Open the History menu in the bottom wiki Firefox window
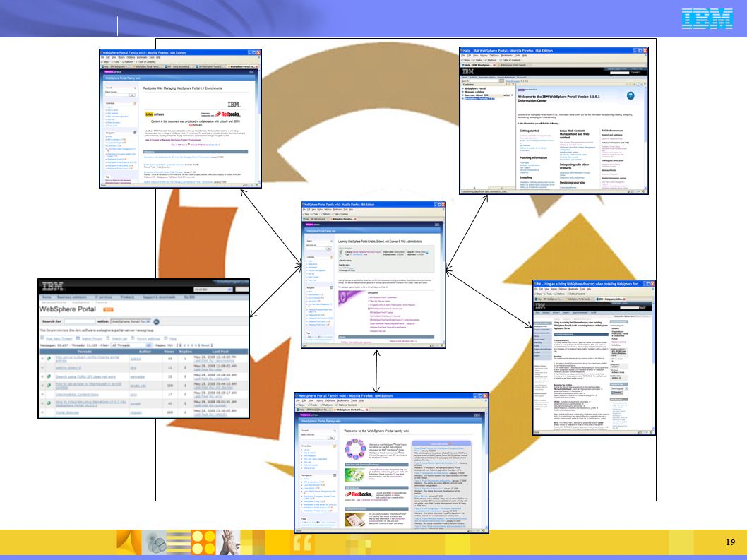This screenshot has height=560, width=747. pyautogui.click(x=318, y=401)
